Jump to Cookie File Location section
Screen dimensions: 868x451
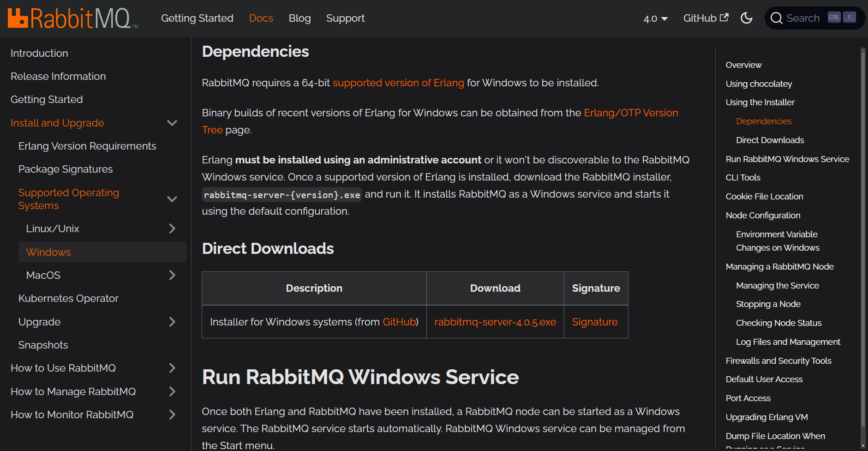764,196
